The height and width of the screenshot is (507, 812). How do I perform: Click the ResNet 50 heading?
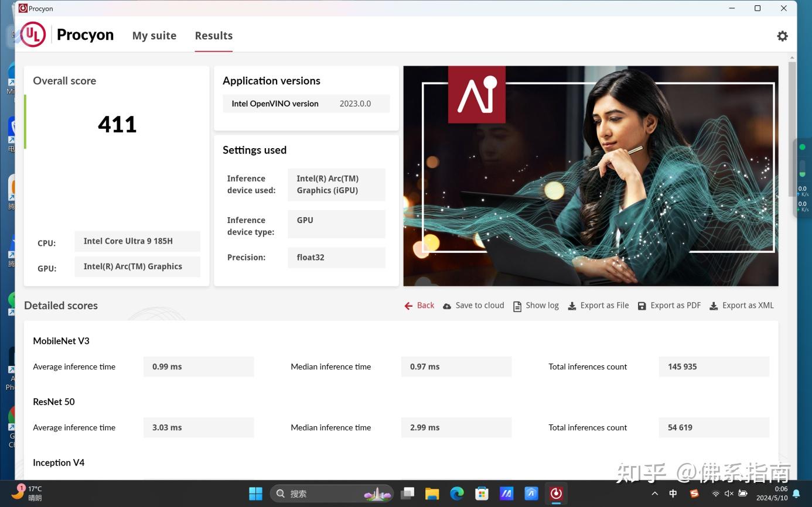54,402
